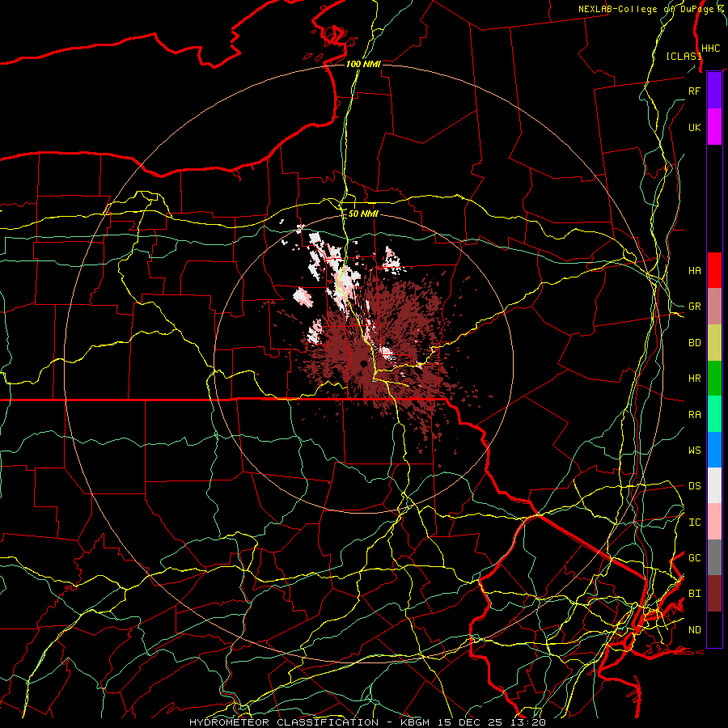
Task: Click the black radar site center dot
Action: click(363, 363)
